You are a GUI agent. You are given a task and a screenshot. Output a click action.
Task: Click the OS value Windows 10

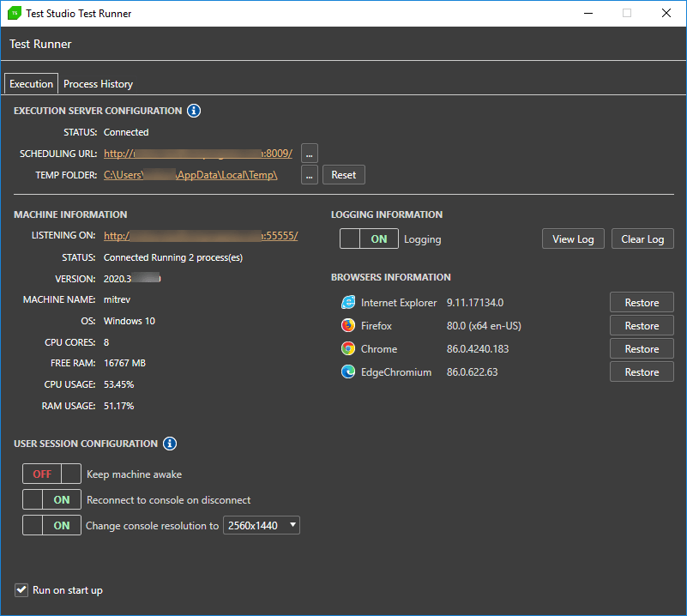click(x=130, y=321)
